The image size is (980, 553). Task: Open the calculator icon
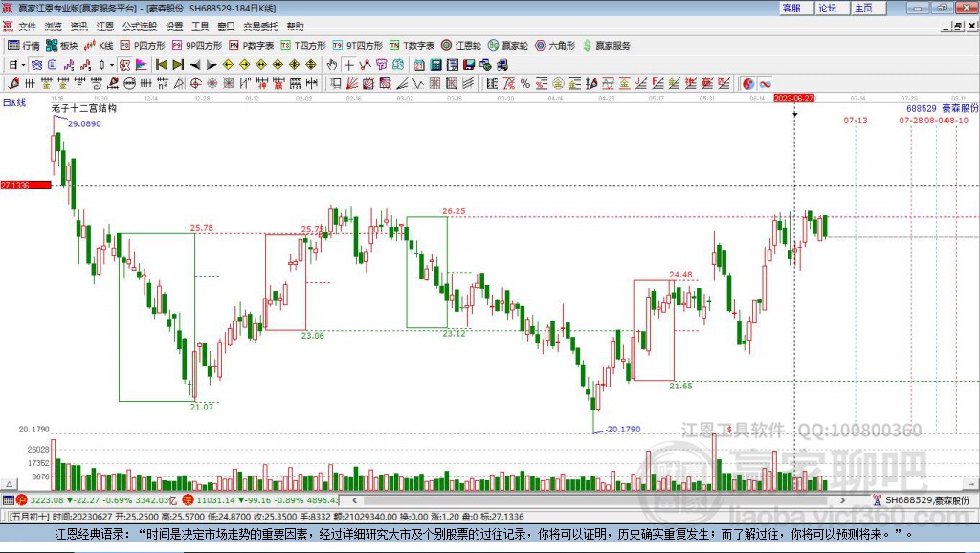436,65
